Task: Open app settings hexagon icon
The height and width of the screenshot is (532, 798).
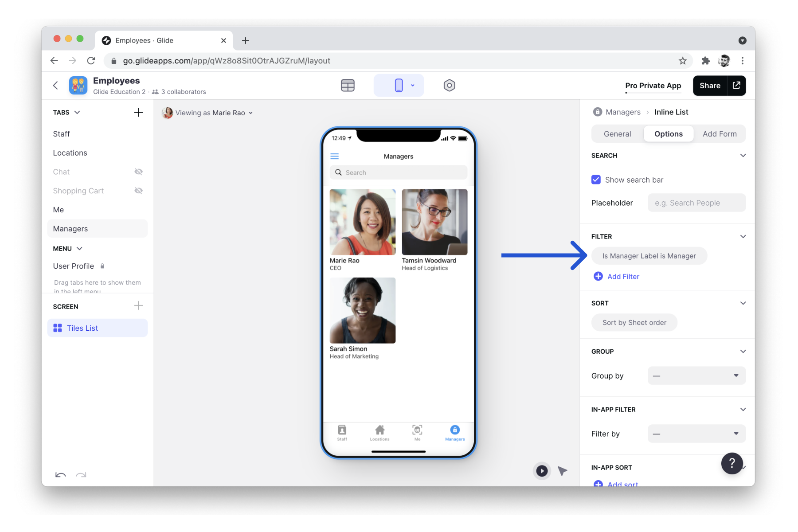Action: click(x=449, y=86)
